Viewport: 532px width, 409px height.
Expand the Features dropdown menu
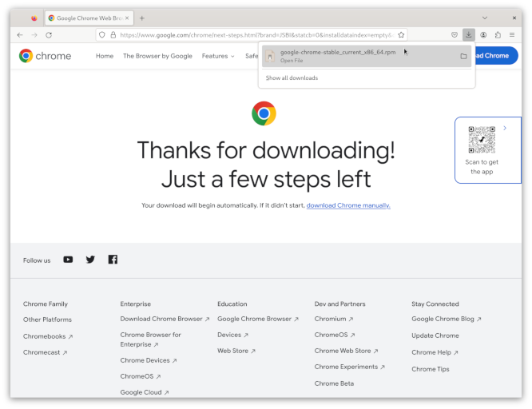coord(218,56)
